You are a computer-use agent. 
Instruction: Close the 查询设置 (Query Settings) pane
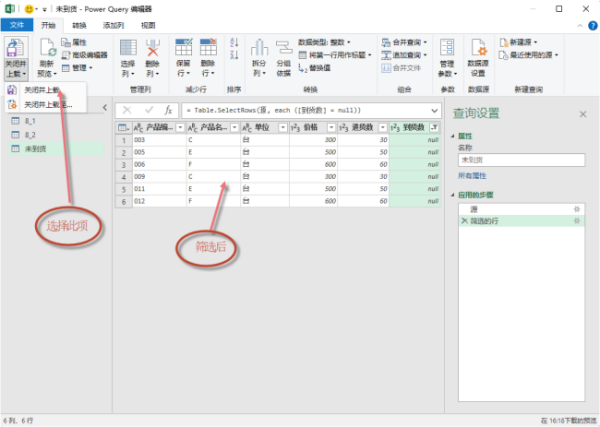point(582,115)
